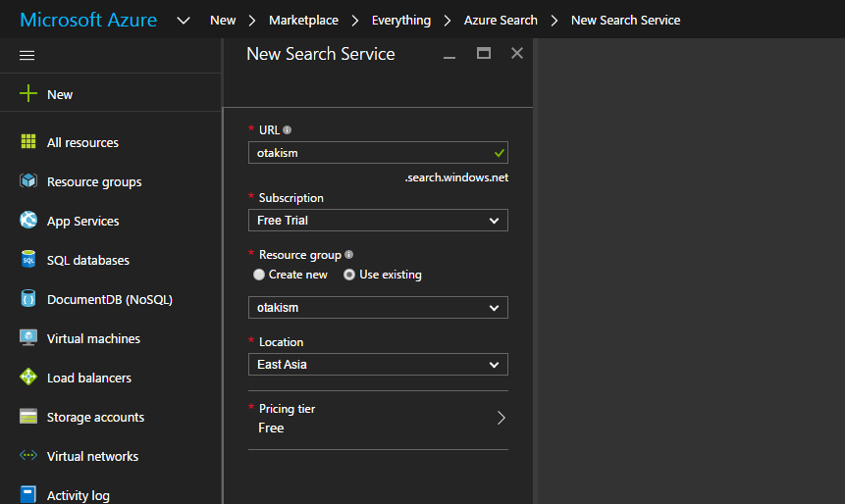Viewport: 845px width, 504px height.
Task: Click into the URL input field
Action: [x=378, y=153]
